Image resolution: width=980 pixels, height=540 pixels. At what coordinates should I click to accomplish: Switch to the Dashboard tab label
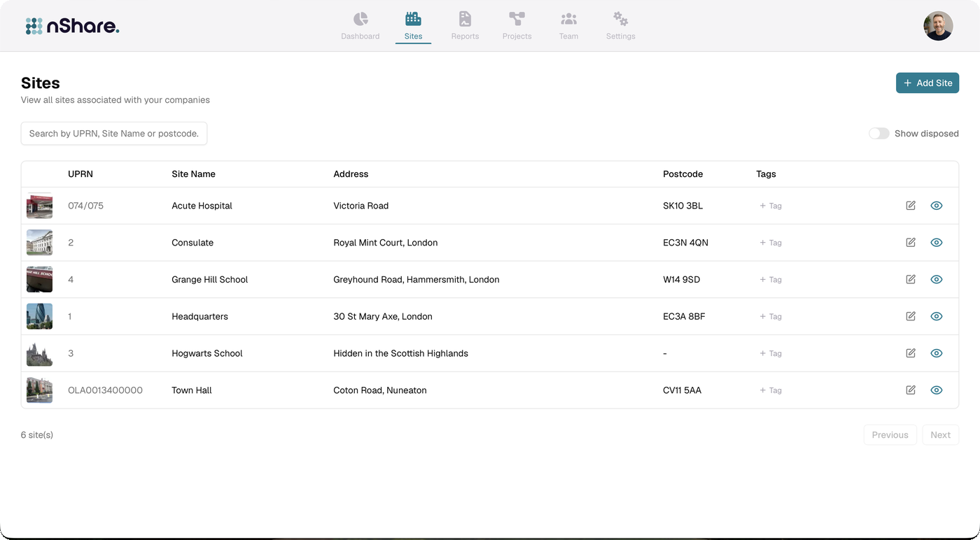tap(360, 36)
